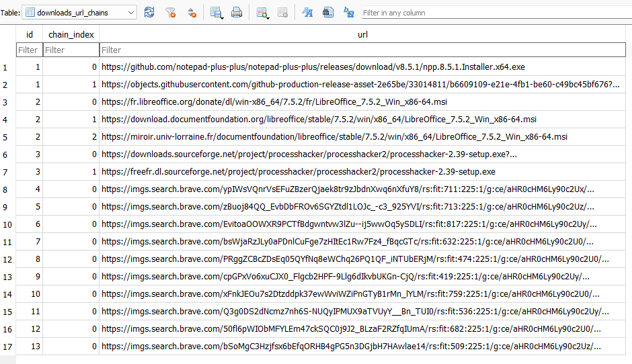Insert a new record icon
Viewport: 632px width, 364px height.
(x=263, y=13)
